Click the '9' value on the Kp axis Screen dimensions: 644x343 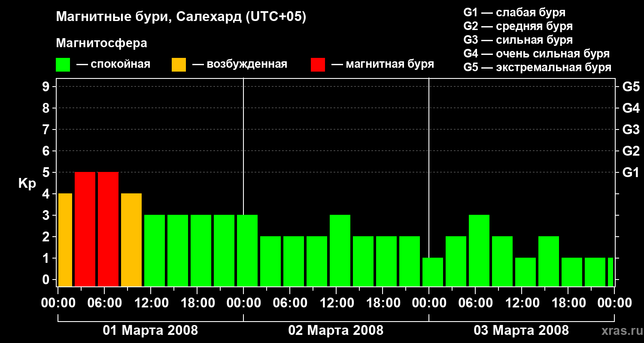coord(47,87)
